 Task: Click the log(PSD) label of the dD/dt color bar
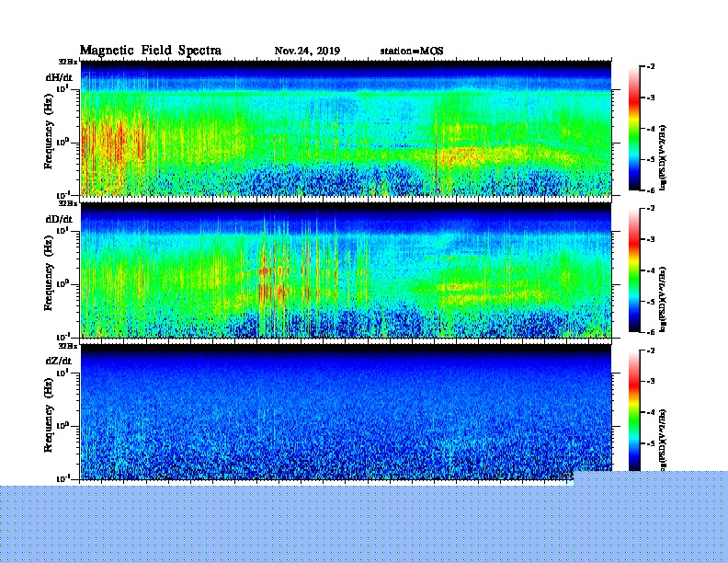click(x=663, y=299)
